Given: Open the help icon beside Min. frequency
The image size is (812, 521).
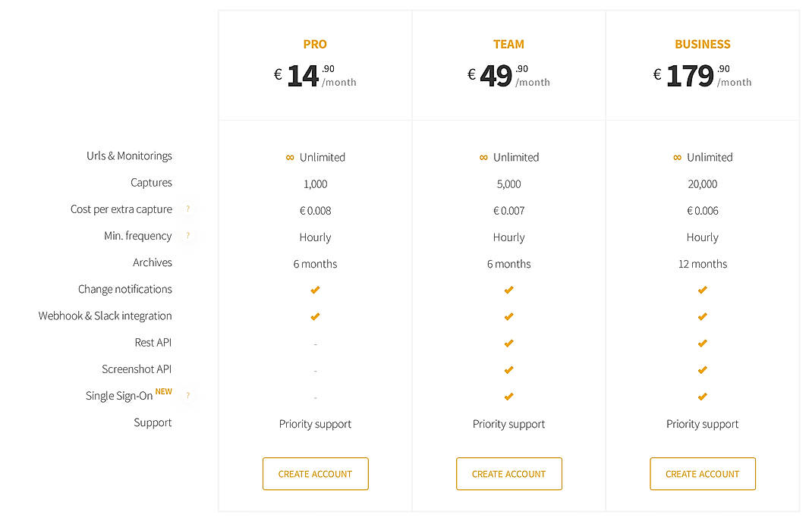Looking at the screenshot, I should tap(187, 236).
